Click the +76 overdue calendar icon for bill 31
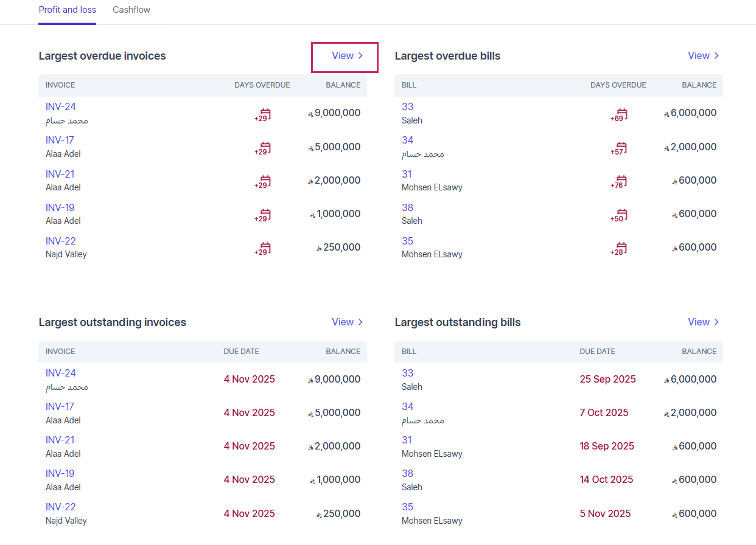The width and height of the screenshot is (756, 545). [x=620, y=181]
